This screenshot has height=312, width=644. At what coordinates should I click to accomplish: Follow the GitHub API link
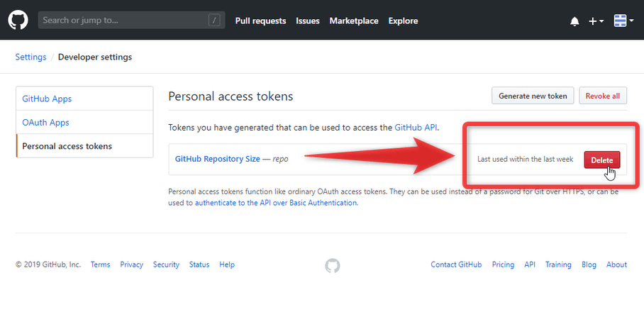pos(416,127)
